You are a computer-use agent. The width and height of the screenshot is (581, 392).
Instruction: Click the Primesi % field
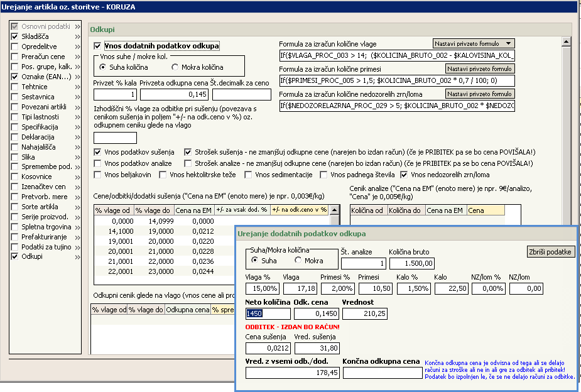[x=338, y=288]
